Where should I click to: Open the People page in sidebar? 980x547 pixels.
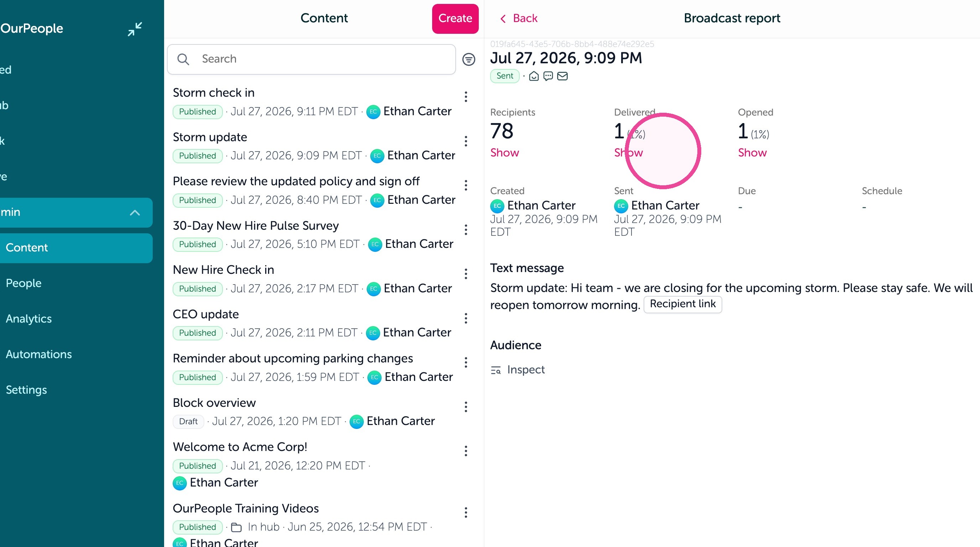(x=23, y=283)
